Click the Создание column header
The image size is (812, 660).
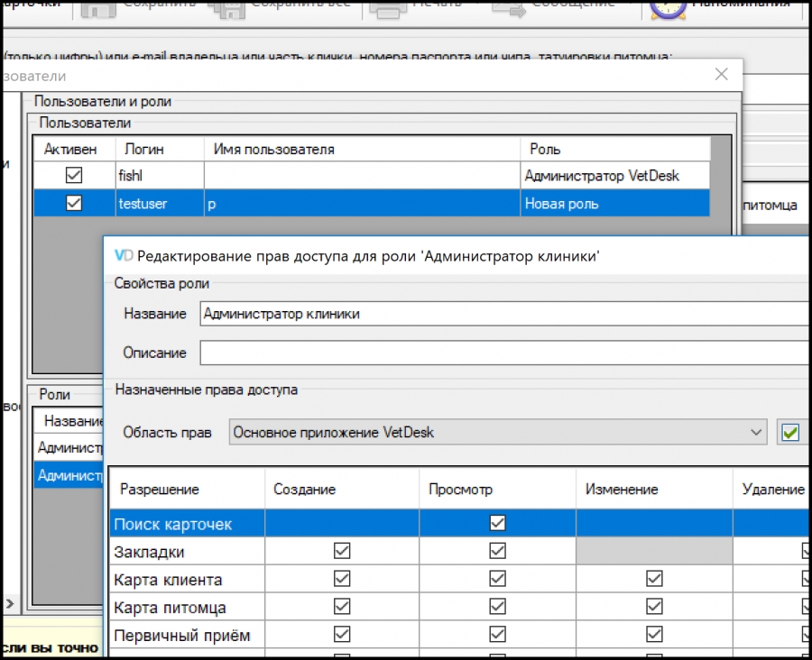click(342, 490)
